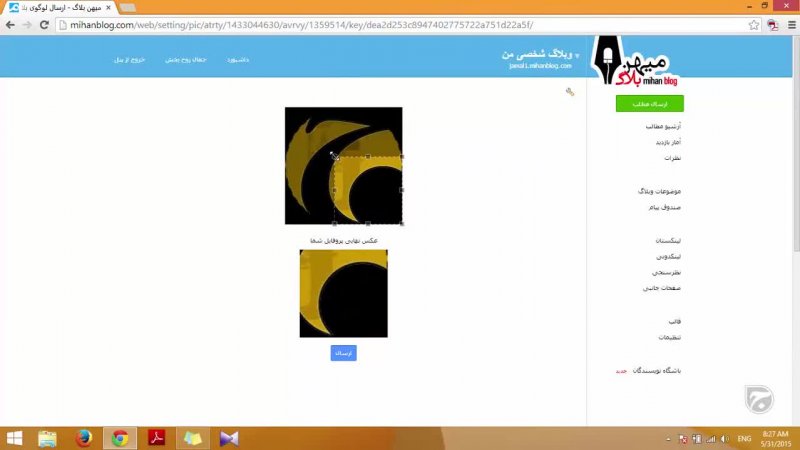Open a new tab next to the current tab

point(128,8)
